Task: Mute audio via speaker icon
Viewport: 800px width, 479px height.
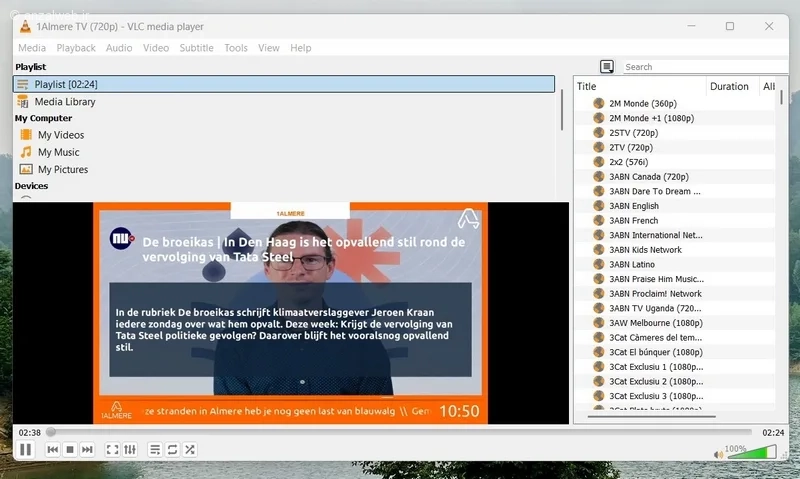Action: click(x=718, y=455)
